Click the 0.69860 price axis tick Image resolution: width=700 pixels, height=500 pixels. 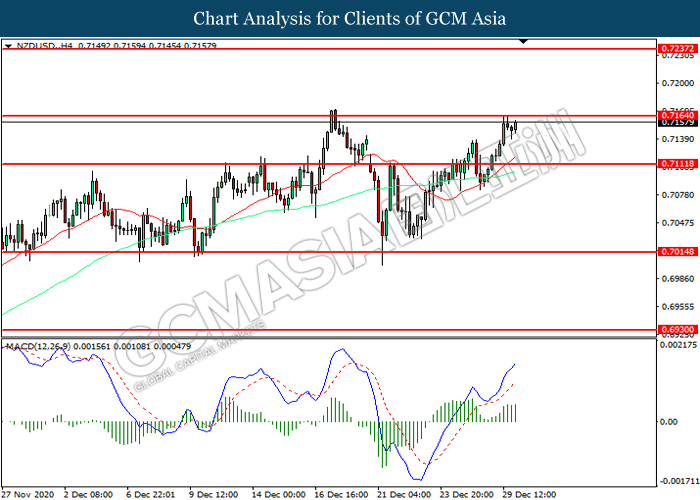(678, 279)
